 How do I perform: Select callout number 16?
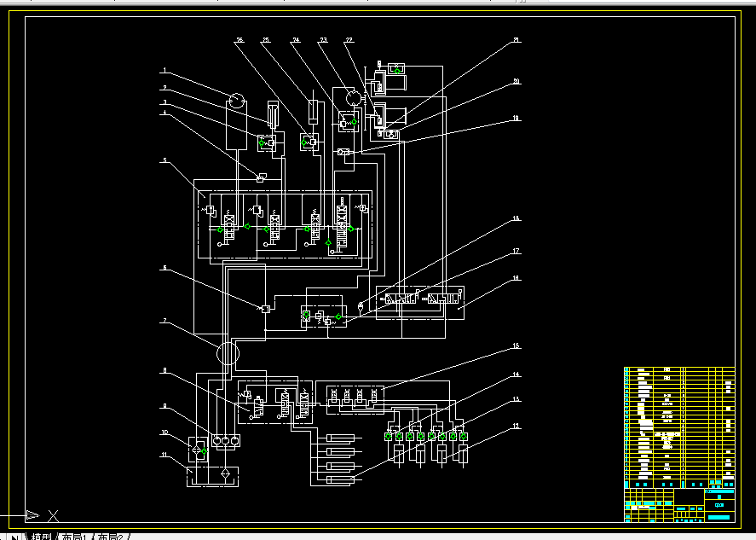click(516, 278)
